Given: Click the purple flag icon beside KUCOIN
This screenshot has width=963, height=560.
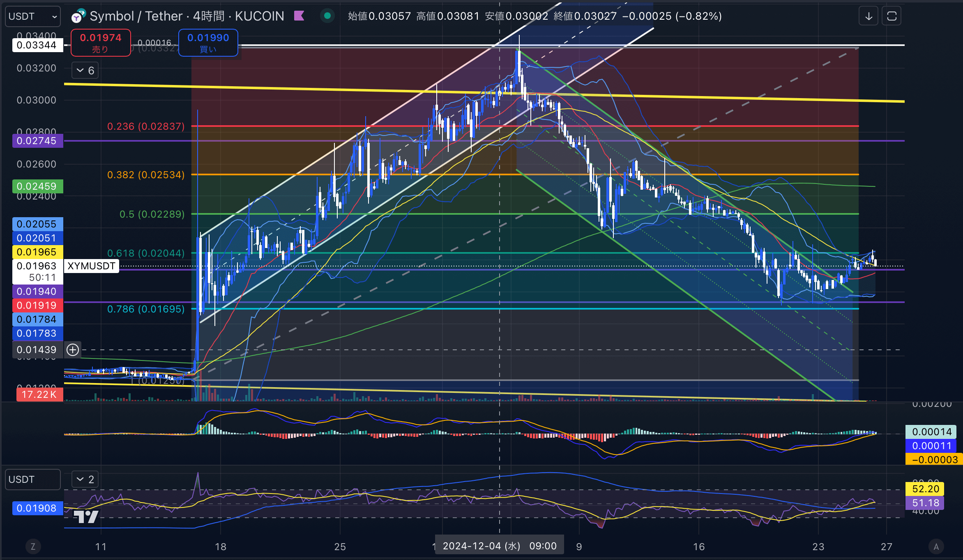Looking at the screenshot, I should pos(299,16).
